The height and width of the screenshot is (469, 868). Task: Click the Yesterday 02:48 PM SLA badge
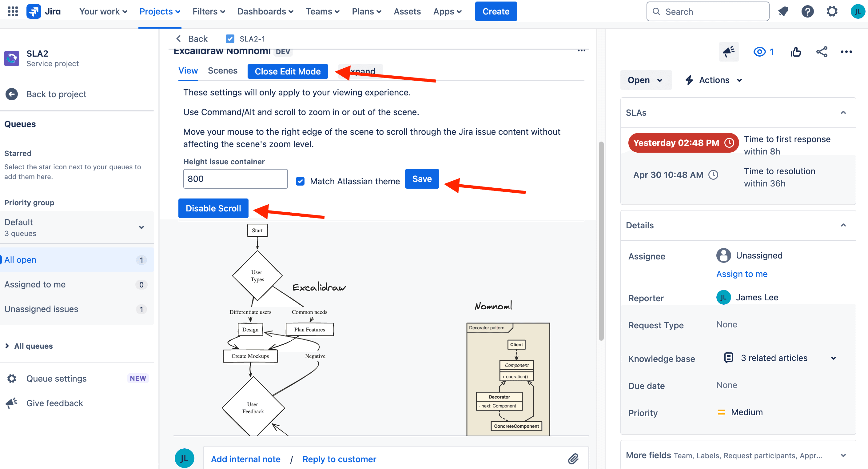tap(683, 142)
